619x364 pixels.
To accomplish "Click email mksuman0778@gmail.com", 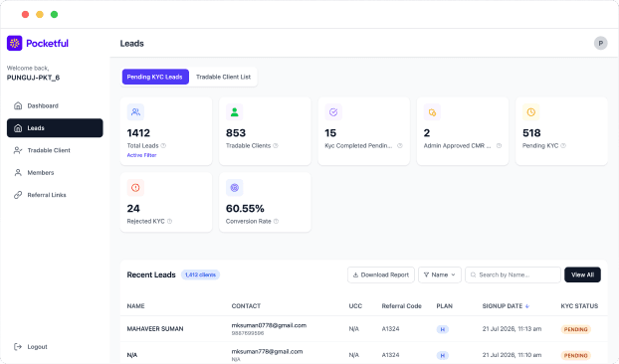I will coord(269,325).
